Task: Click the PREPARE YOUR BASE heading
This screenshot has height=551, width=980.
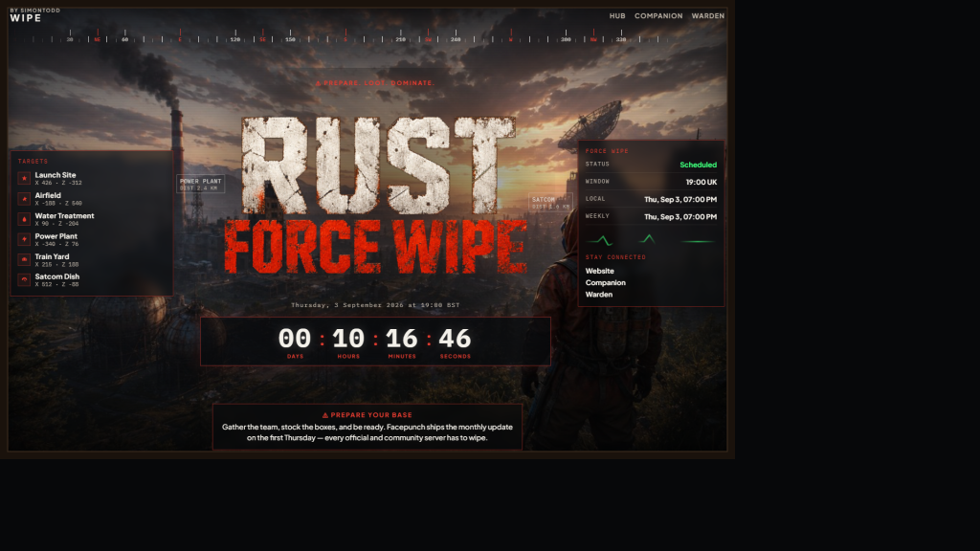Action: coord(371,415)
